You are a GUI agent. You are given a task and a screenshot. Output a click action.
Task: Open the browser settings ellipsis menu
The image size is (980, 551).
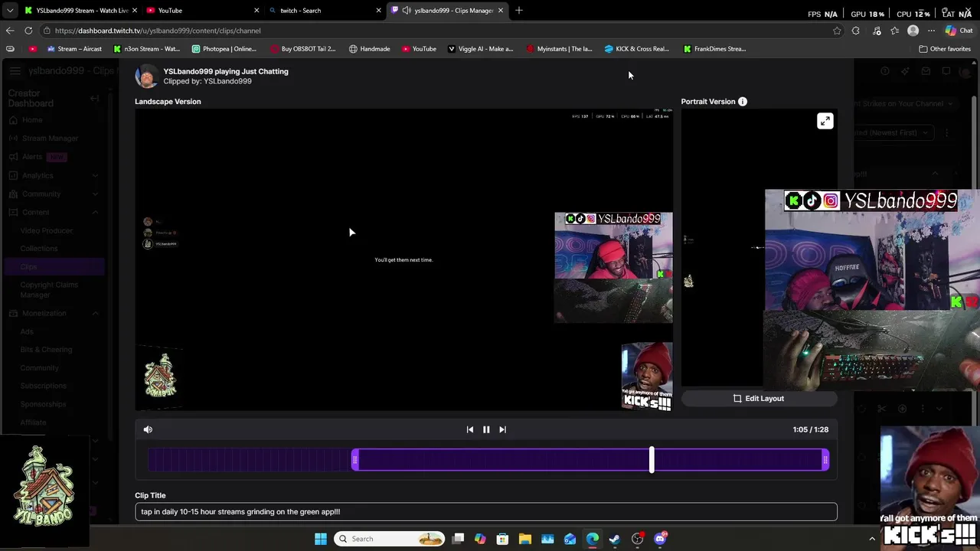point(931,31)
